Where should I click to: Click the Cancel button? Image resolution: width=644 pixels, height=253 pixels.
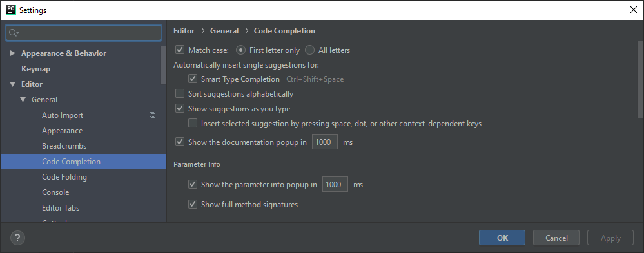[x=556, y=238]
